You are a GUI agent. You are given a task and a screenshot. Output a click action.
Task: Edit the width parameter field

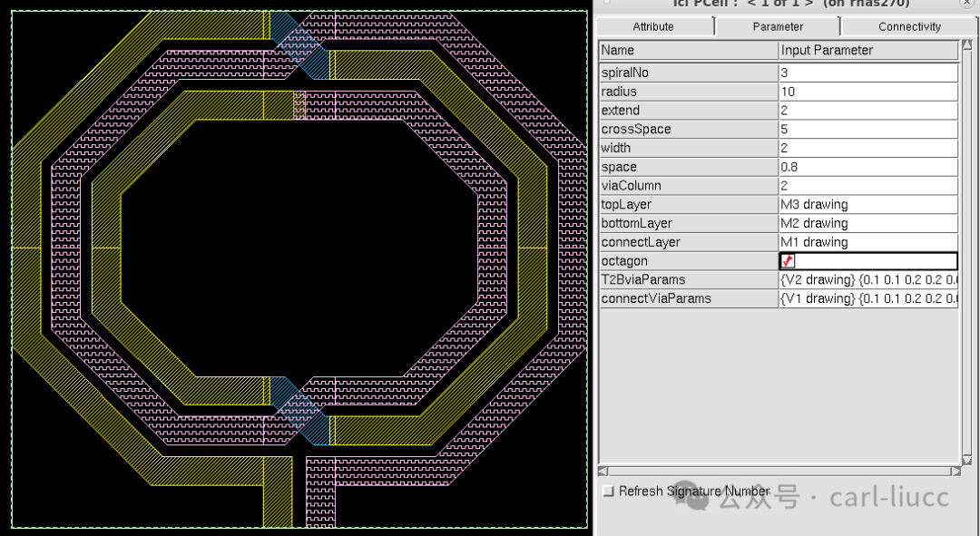point(868,148)
